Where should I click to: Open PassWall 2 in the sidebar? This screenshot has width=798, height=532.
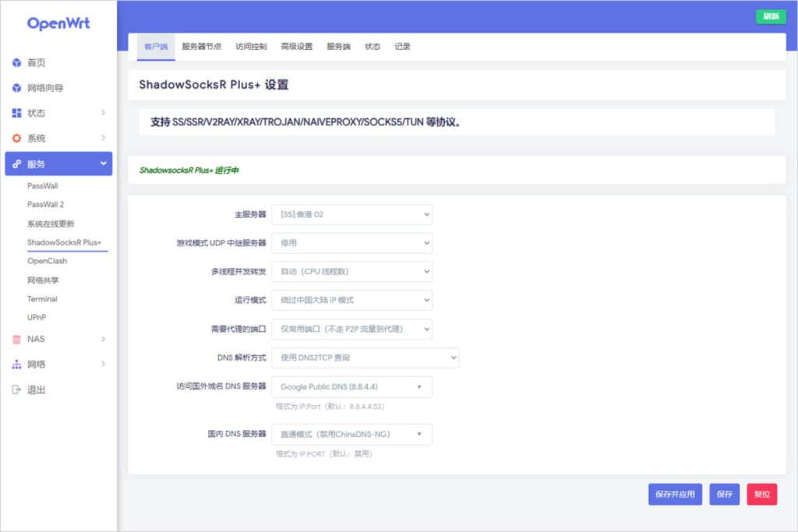[x=46, y=204]
